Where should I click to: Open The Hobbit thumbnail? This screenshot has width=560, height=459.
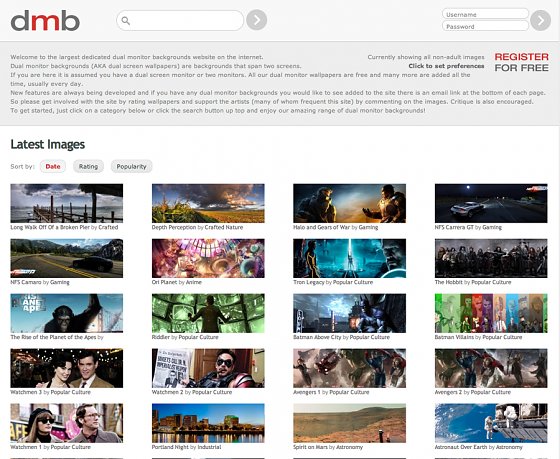pos(491,258)
